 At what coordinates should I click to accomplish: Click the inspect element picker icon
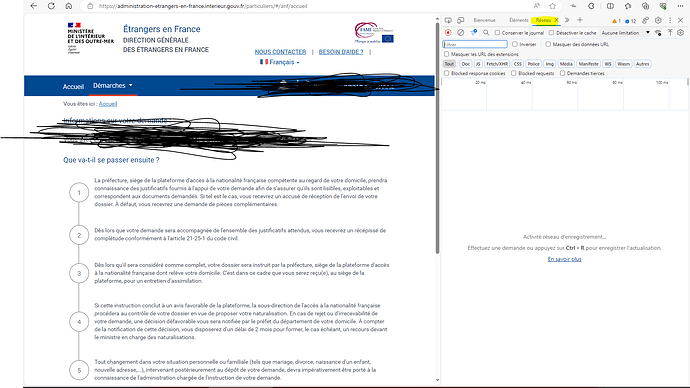click(x=448, y=20)
